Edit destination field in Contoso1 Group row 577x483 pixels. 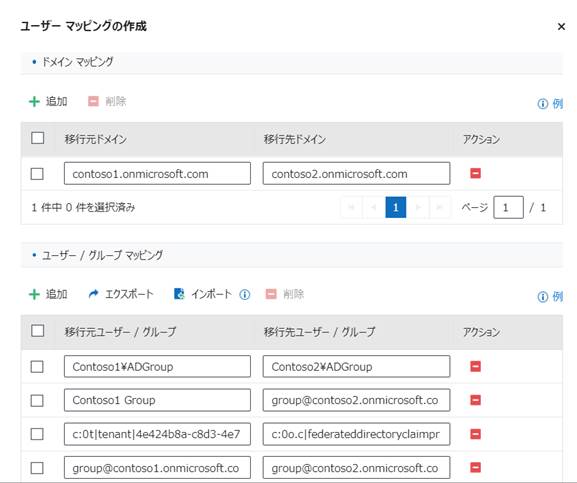pyautogui.click(x=356, y=400)
